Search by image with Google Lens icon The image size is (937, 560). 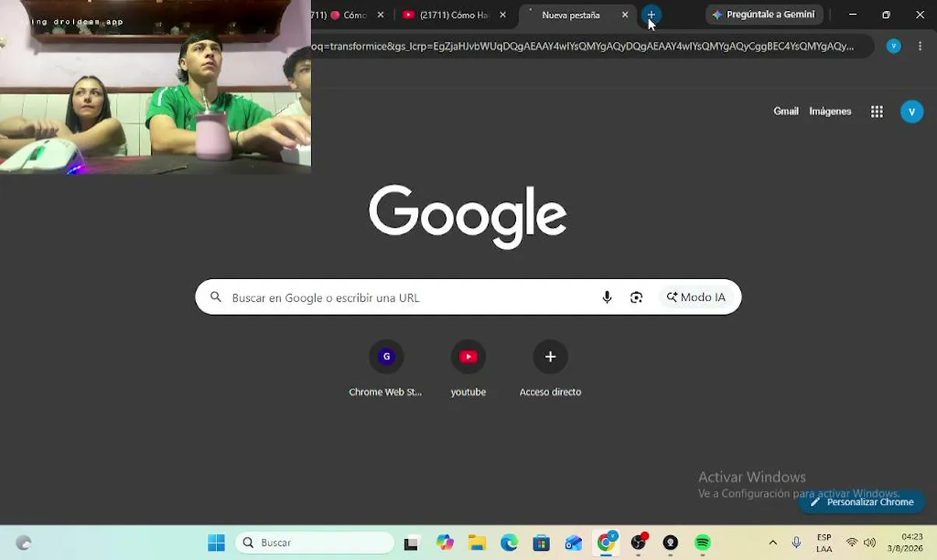637,297
